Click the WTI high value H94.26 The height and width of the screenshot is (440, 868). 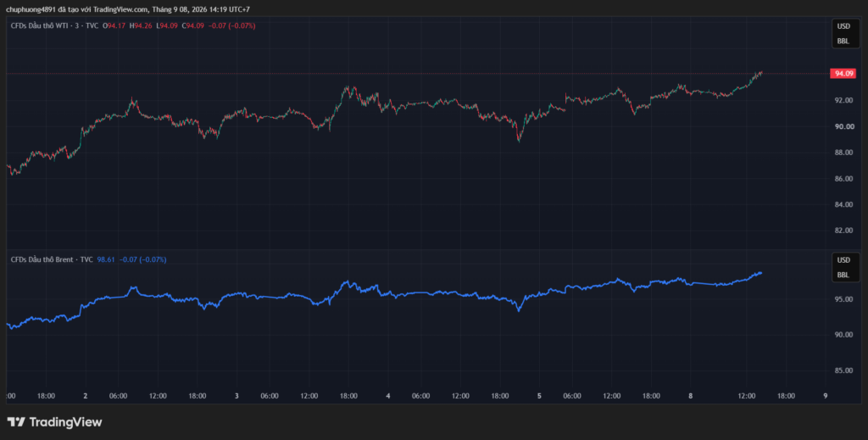point(142,25)
